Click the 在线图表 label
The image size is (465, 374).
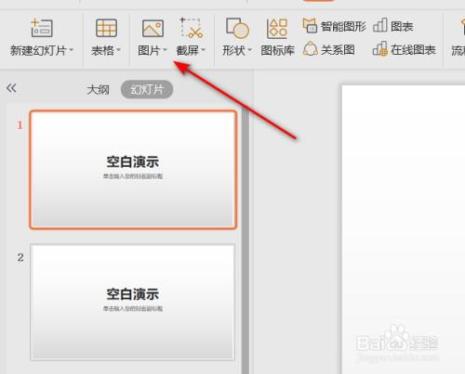[413, 50]
